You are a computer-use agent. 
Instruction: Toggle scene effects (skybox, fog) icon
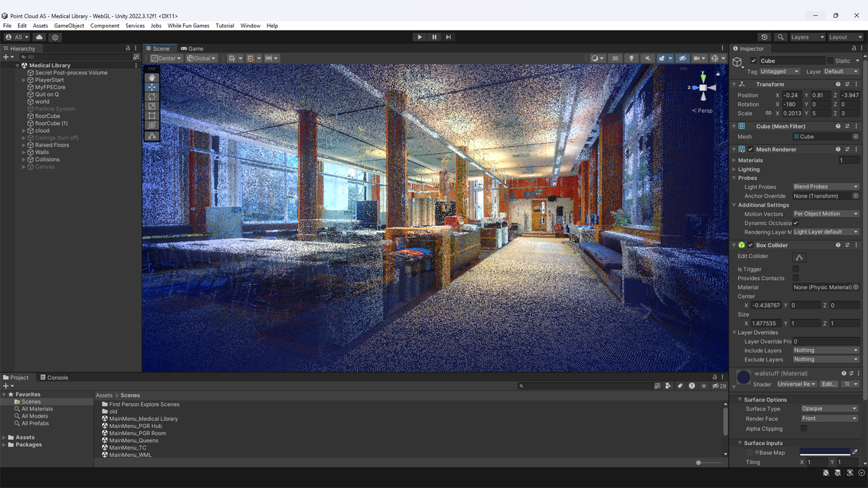662,59
